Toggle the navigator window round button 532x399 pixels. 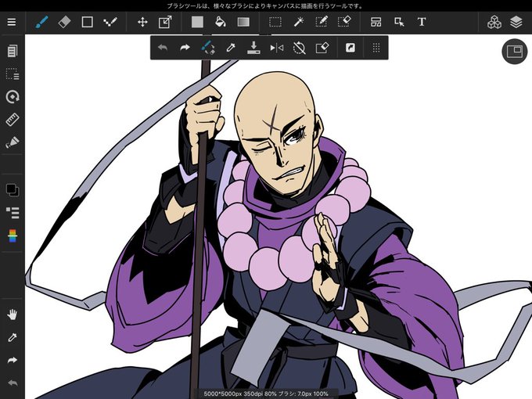[x=514, y=51]
